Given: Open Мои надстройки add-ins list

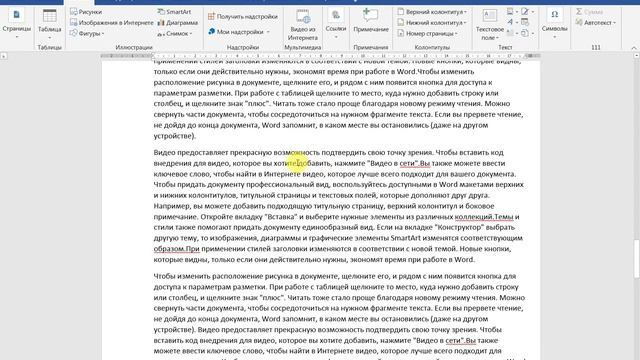Looking at the screenshot, I should 239,31.
